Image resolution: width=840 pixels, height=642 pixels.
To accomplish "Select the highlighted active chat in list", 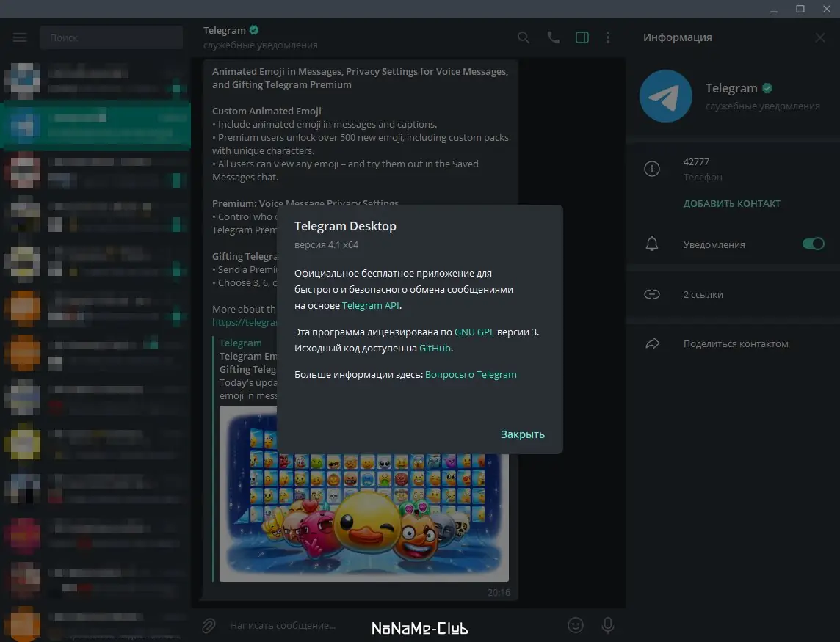I will pyautogui.click(x=97, y=124).
